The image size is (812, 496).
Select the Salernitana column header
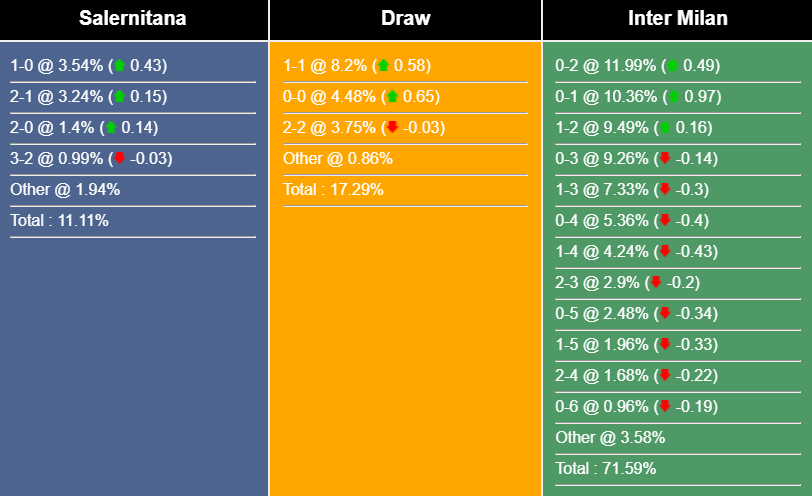pyautogui.click(x=133, y=19)
